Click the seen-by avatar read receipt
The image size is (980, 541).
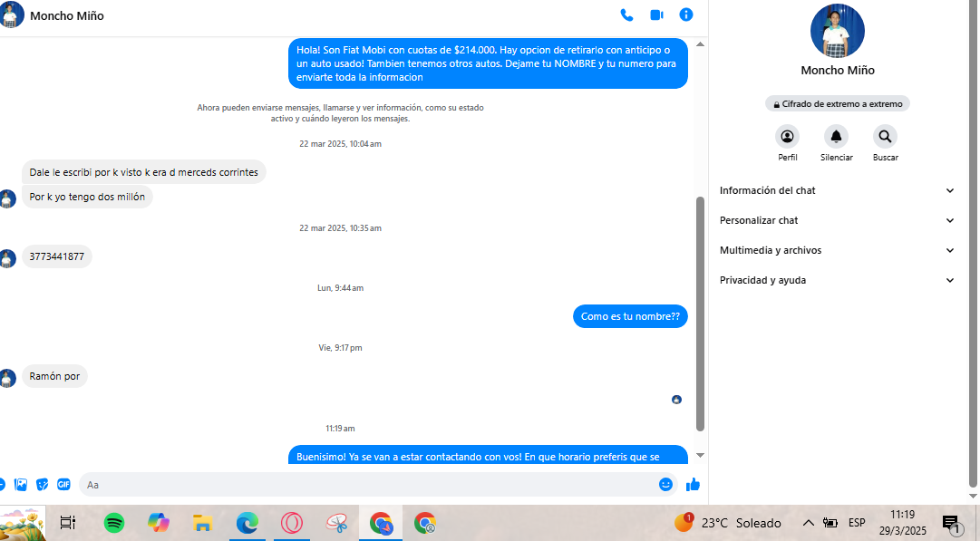tap(676, 400)
